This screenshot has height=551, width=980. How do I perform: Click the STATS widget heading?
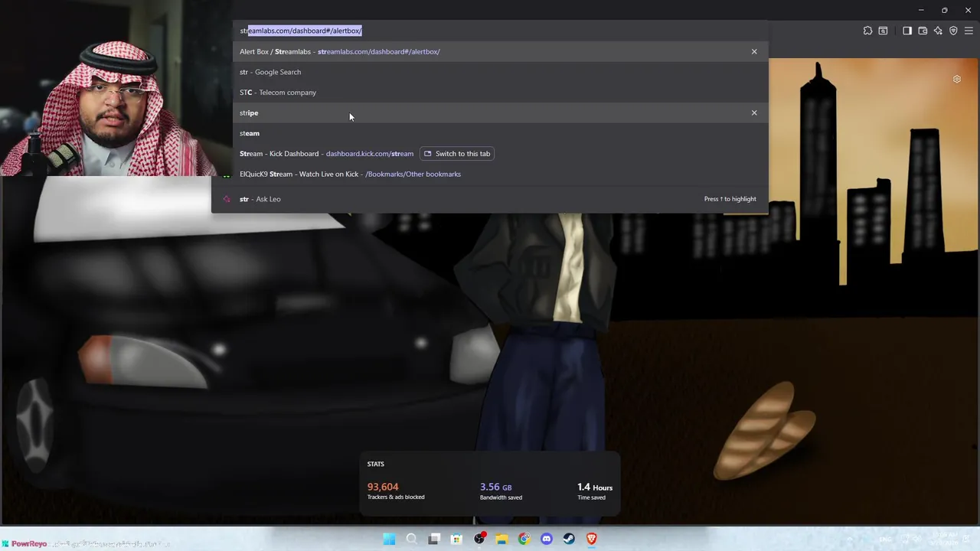coord(375,464)
